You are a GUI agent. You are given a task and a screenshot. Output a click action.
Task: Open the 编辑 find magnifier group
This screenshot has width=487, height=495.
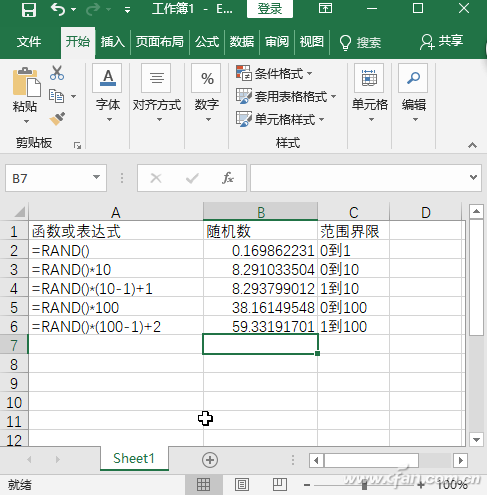click(414, 93)
